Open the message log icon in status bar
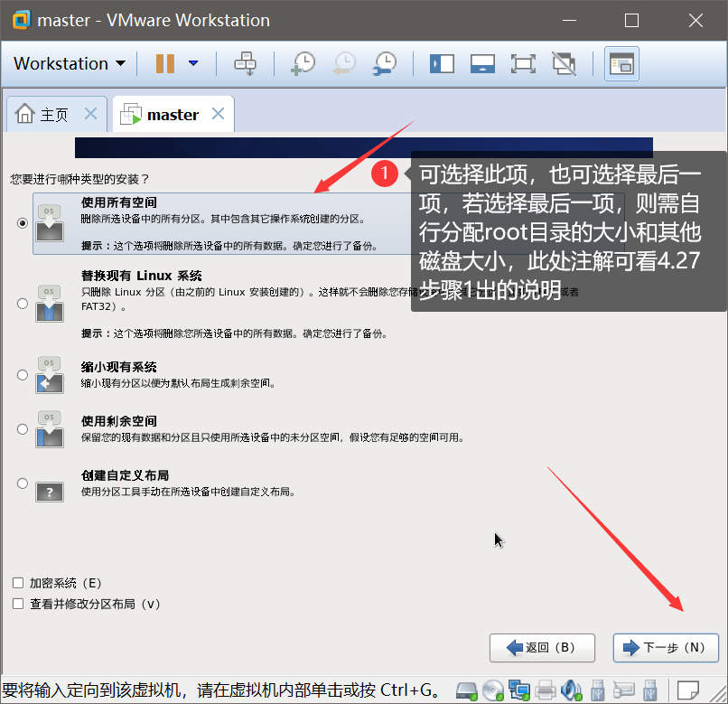This screenshot has width=728, height=704. pos(687,690)
